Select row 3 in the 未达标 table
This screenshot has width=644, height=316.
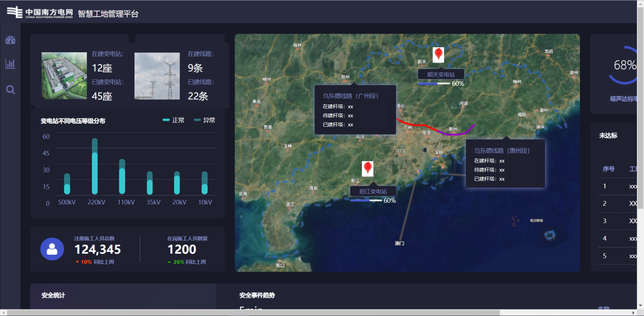(617, 221)
